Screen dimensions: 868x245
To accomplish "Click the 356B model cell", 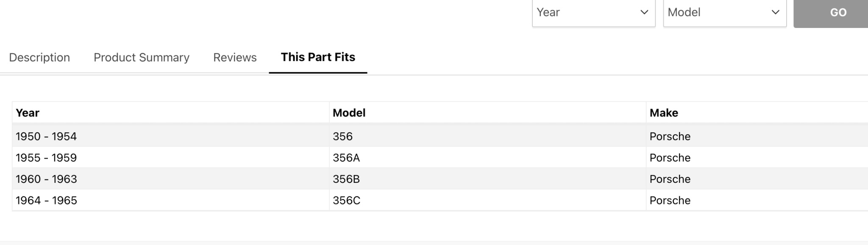I will [346, 179].
